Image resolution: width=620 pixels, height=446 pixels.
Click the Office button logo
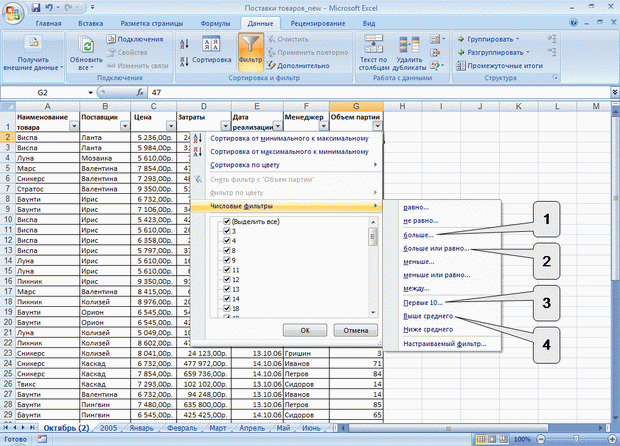pos(13,13)
